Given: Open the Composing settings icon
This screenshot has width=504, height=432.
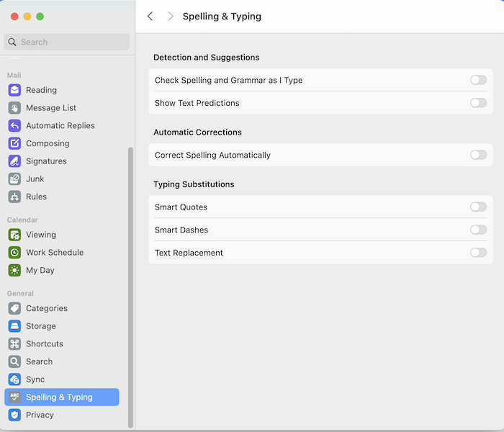Looking at the screenshot, I should coord(14,143).
